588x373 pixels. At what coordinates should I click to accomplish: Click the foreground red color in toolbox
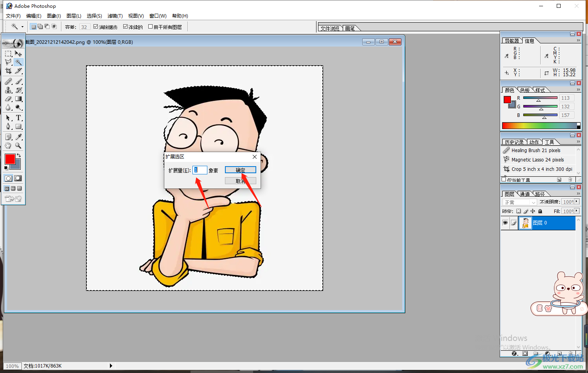[x=10, y=159]
